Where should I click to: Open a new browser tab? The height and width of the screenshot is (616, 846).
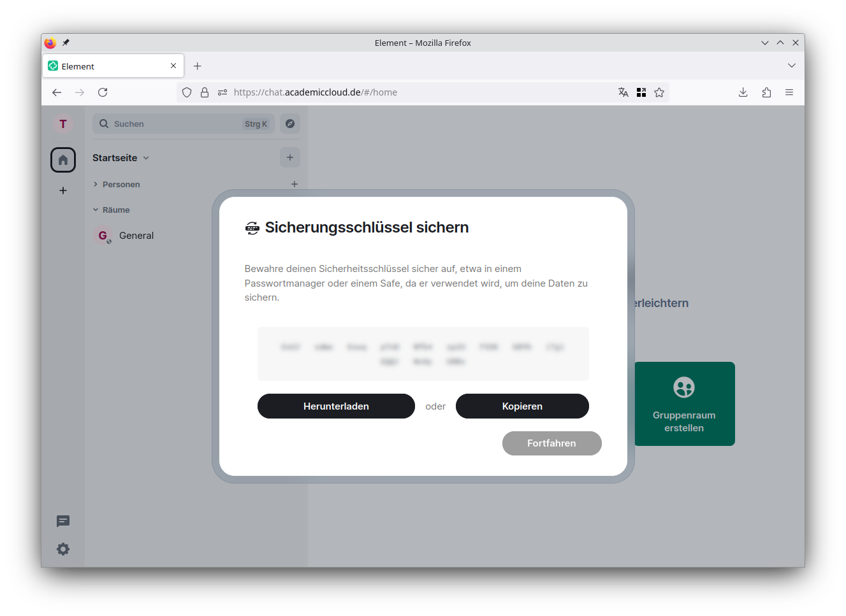click(x=198, y=66)
